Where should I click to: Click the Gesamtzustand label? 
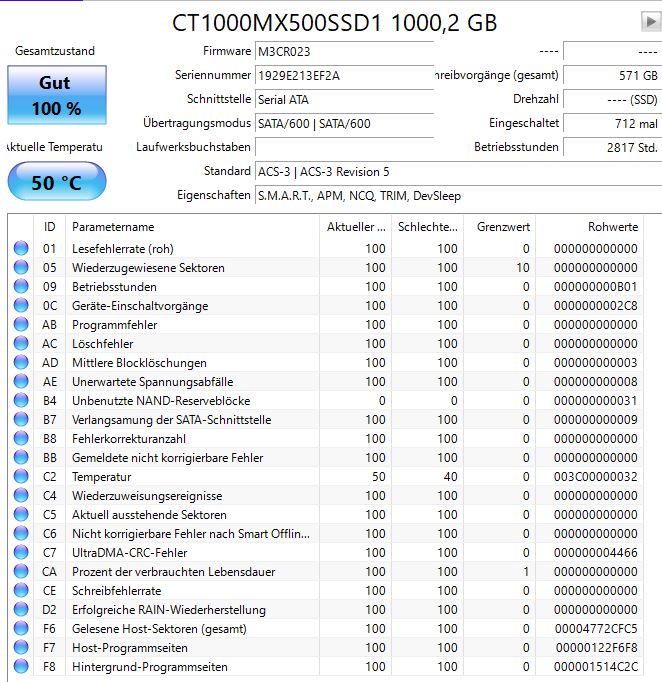55,51
